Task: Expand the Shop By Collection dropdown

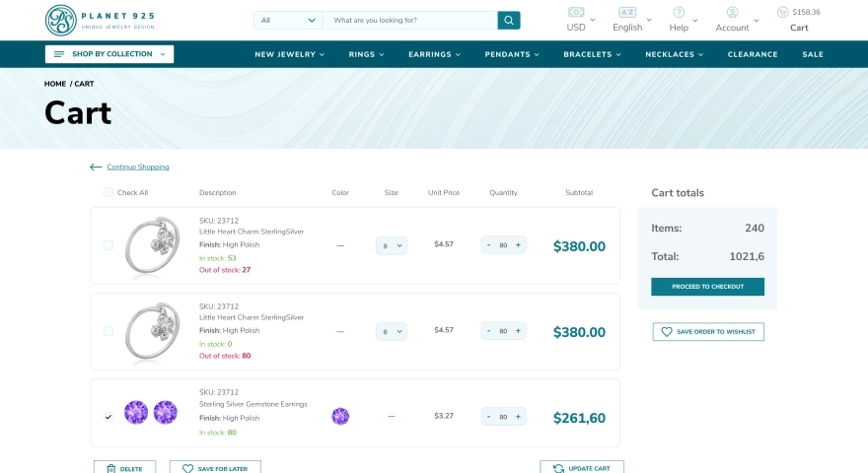Action: [109, 54]
